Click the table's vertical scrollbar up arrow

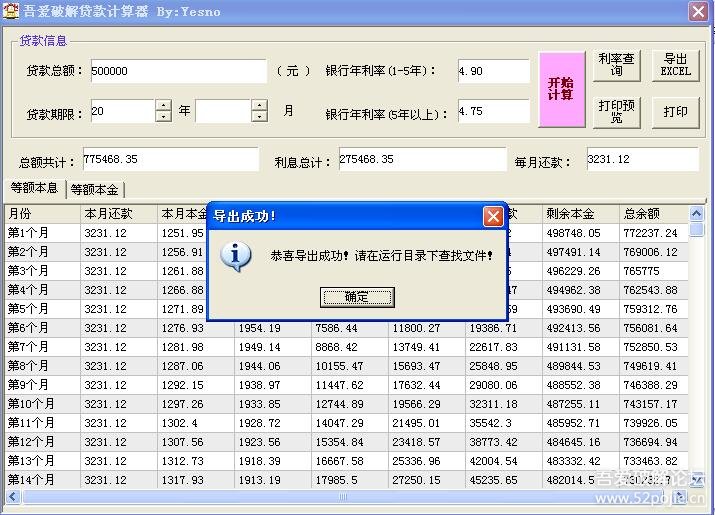coord(696,213)
